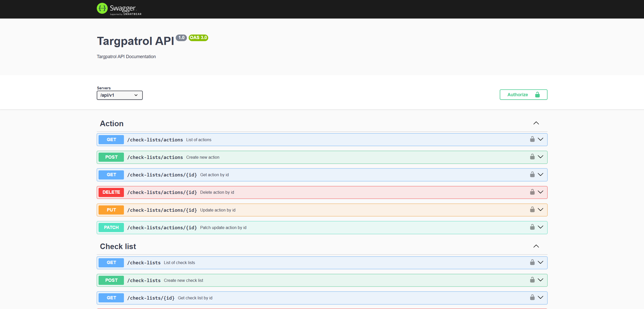Click lock icon on POST Create new action

pos(532,157)
